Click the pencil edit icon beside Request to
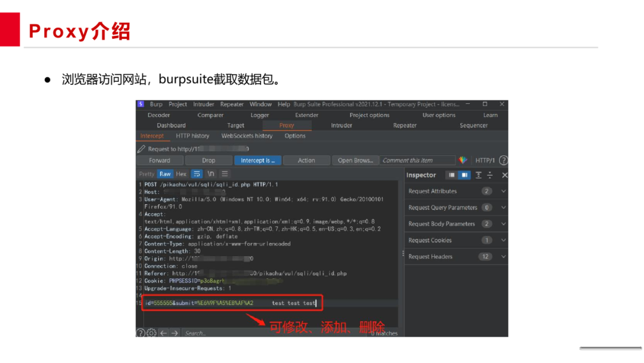Image resolution: width=644 pixels, height=363 pixels. (x=141, y=149)
